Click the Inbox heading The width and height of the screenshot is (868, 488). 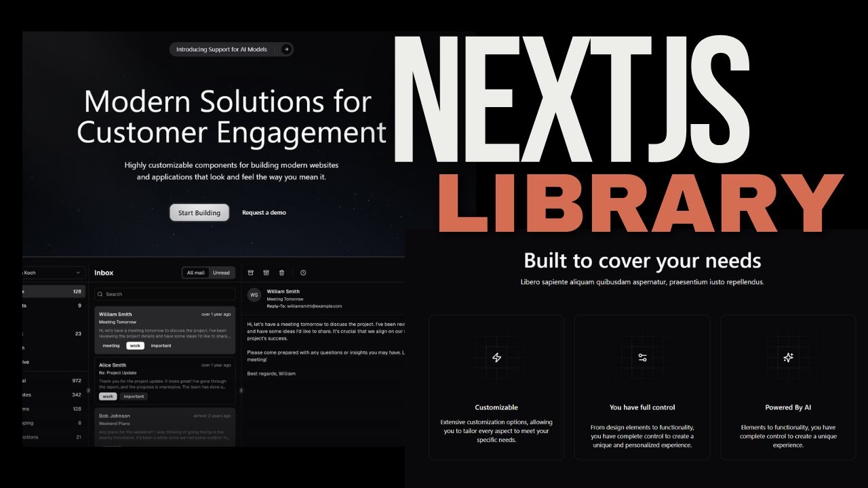pyautogui.click(x=104, y=272)
